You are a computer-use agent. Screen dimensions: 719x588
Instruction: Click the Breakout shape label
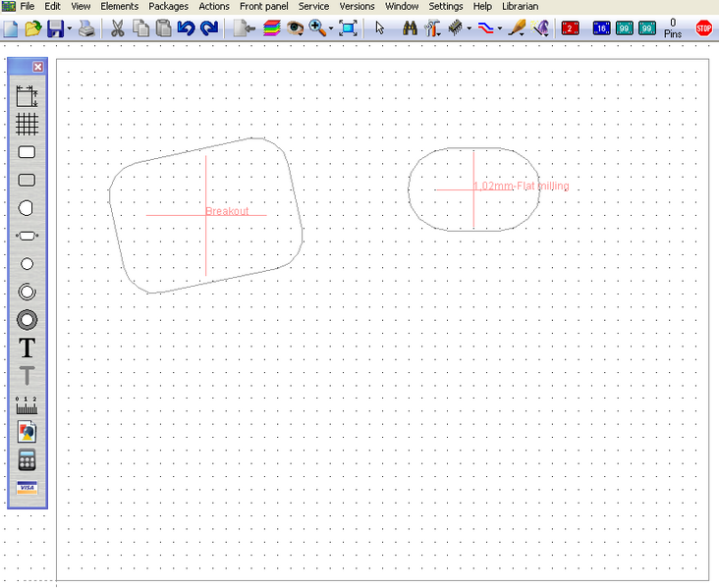coord(227,211)
